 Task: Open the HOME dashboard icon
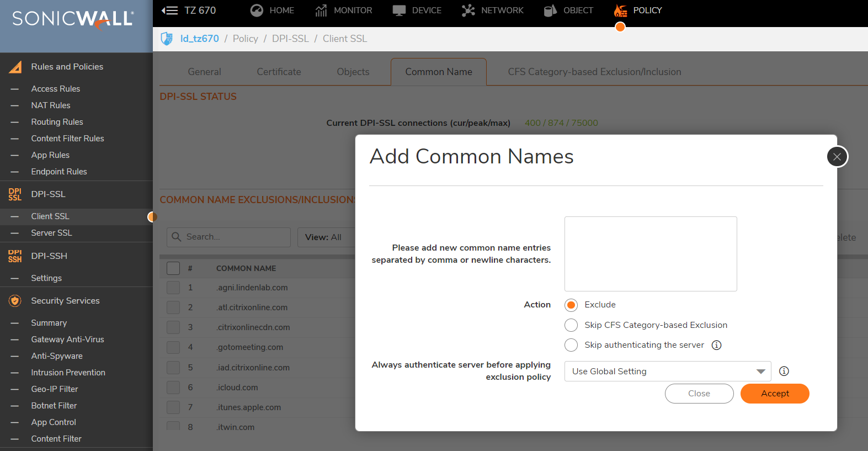[x=257, y=10]
